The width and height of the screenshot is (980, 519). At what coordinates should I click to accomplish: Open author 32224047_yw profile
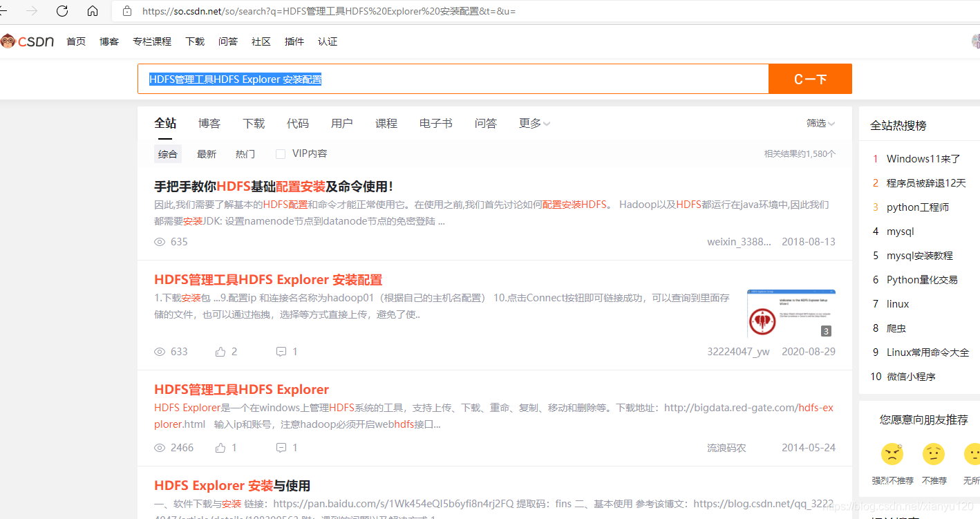738,352
